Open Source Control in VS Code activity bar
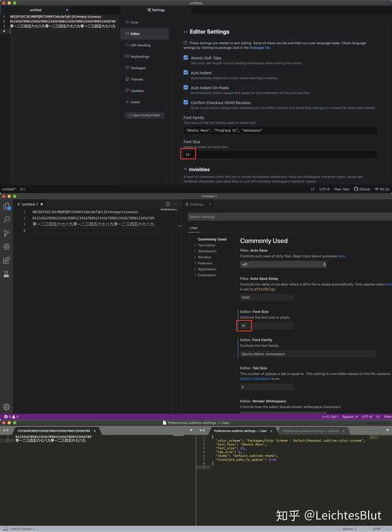The image size is (392, 532). (x=7, y=233)
